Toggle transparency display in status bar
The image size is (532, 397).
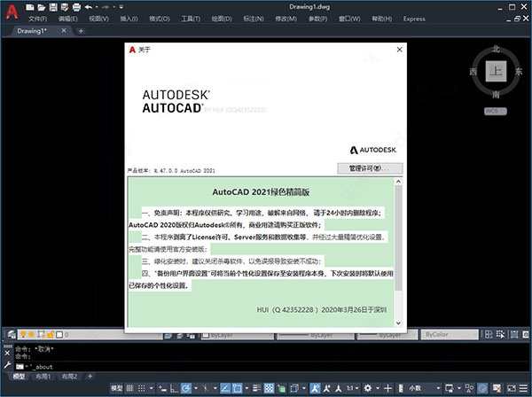click(269, 388)
